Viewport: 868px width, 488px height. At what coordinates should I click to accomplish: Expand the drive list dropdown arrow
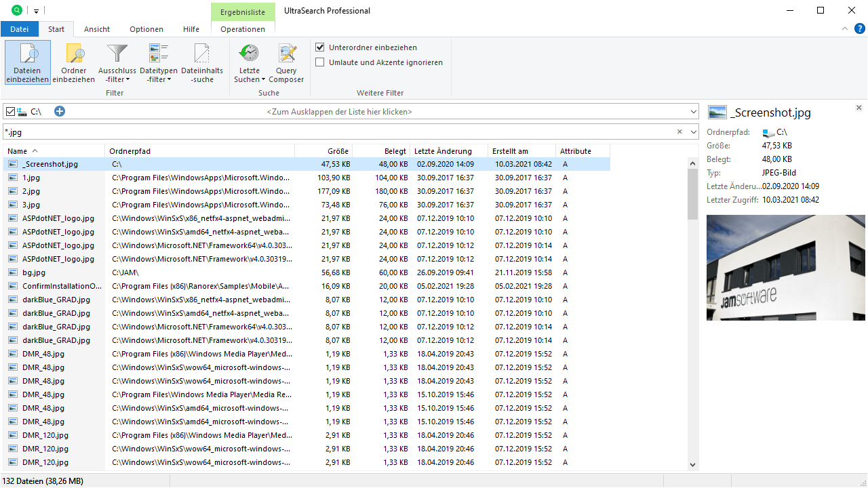693,111
